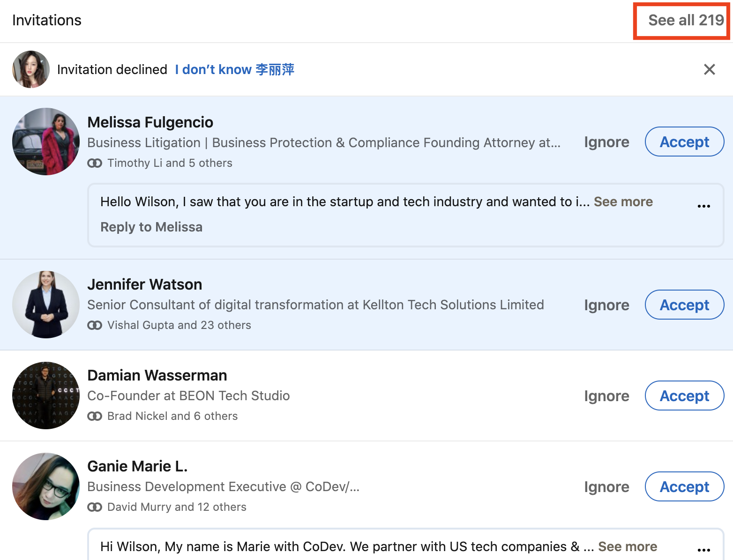
Task: Expand Marie's CoDev message with See more
Action: click(x=627, y=546)
